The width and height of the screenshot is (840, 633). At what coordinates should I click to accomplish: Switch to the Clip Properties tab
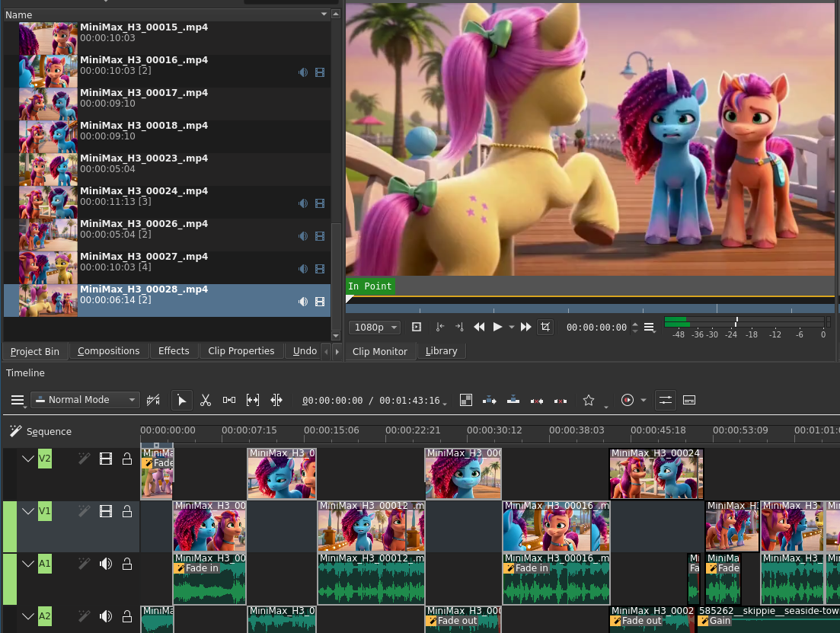pos(241,351)
